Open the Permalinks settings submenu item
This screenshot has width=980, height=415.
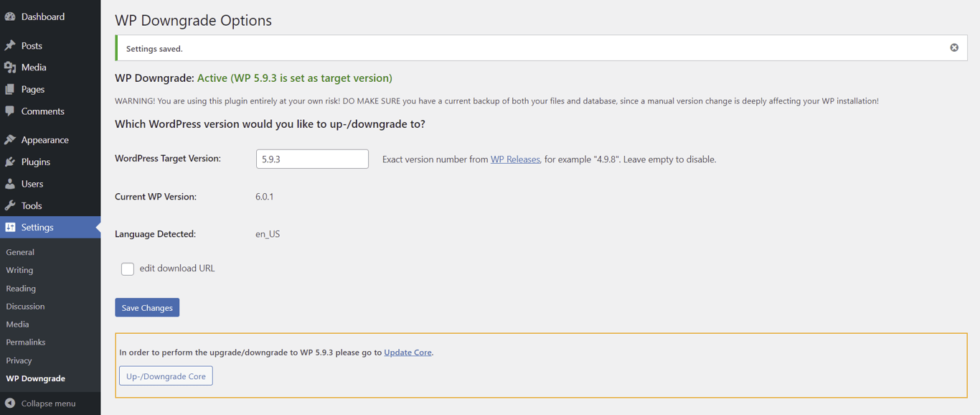pyautogui.click(x=26, y=342)
